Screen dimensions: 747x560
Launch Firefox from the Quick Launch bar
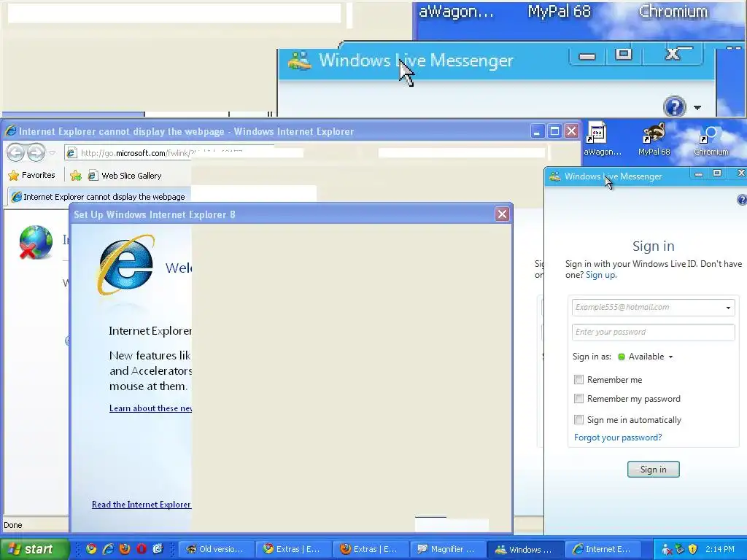click(125, 549)
